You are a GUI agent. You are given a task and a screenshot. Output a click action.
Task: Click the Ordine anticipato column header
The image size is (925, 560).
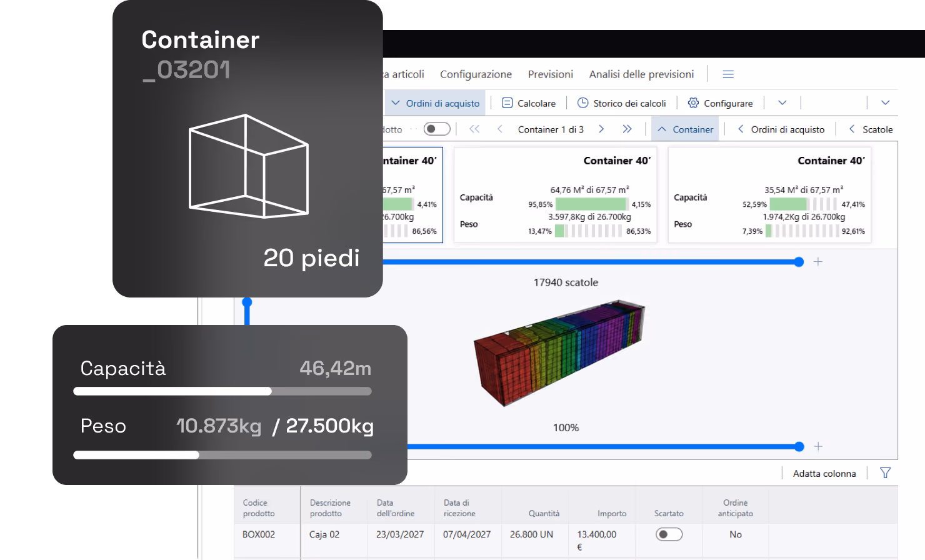point(736,508)
